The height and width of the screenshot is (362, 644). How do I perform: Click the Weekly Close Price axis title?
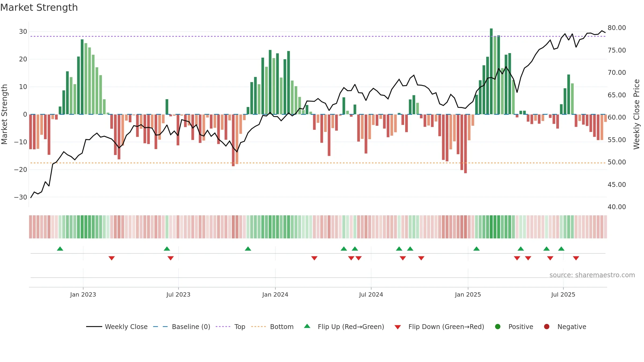click(x=636, y=114)
